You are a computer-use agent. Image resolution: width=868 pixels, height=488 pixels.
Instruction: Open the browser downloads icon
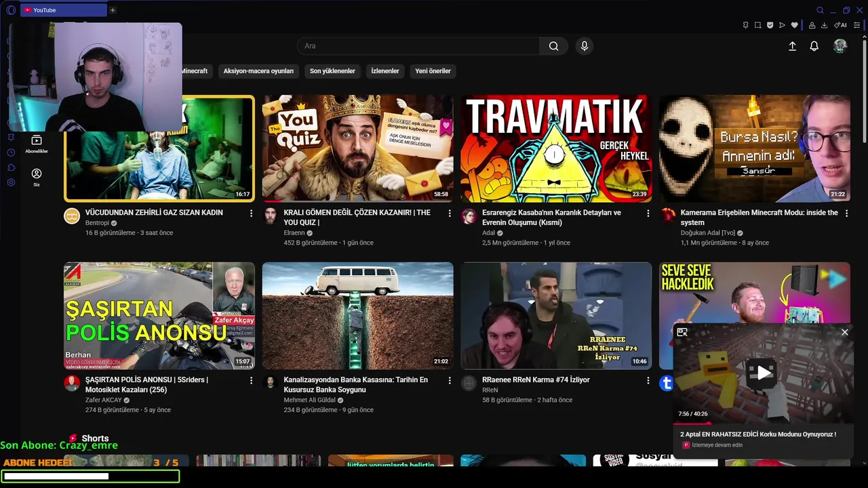pyautogui.click(x=824, y=25)
